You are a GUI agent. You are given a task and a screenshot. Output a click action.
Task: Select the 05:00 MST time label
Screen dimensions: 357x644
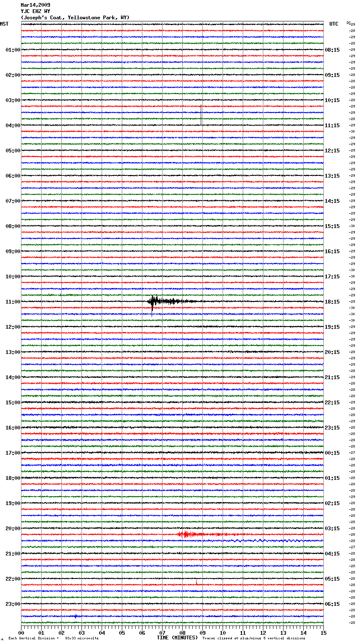point(13,151)
